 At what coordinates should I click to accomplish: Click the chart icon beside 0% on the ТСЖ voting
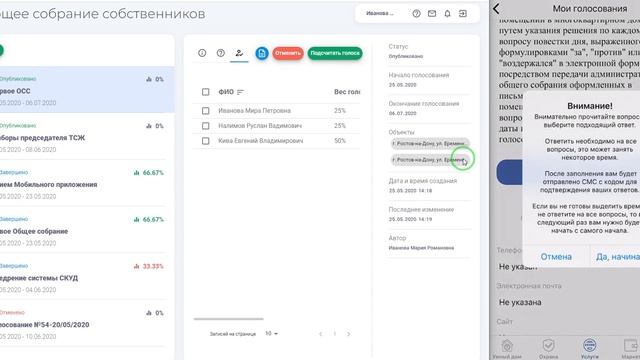149,126
